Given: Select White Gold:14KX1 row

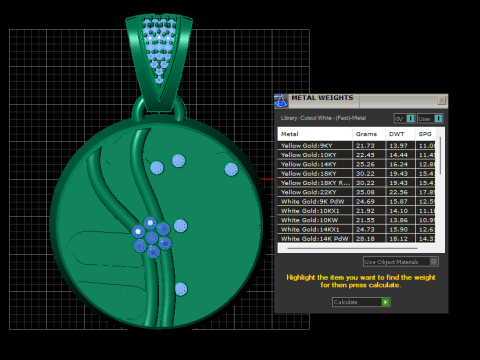Looking at the screenshot, I should pos(356,230).
